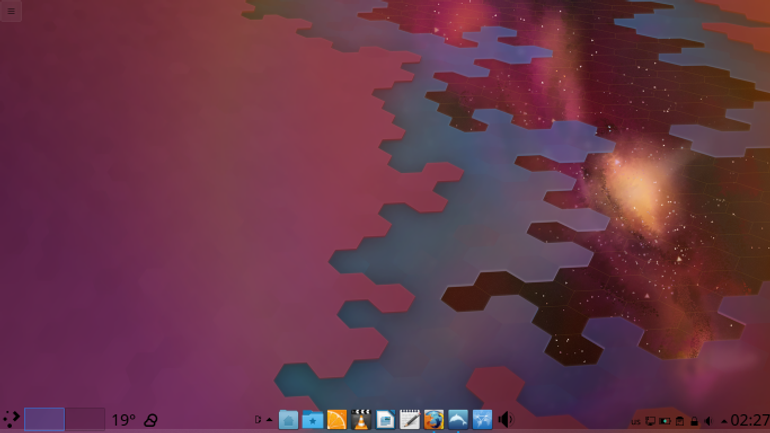Launch the blue network globe application
This screenshot has width=770, height=433.
[482, 420]
